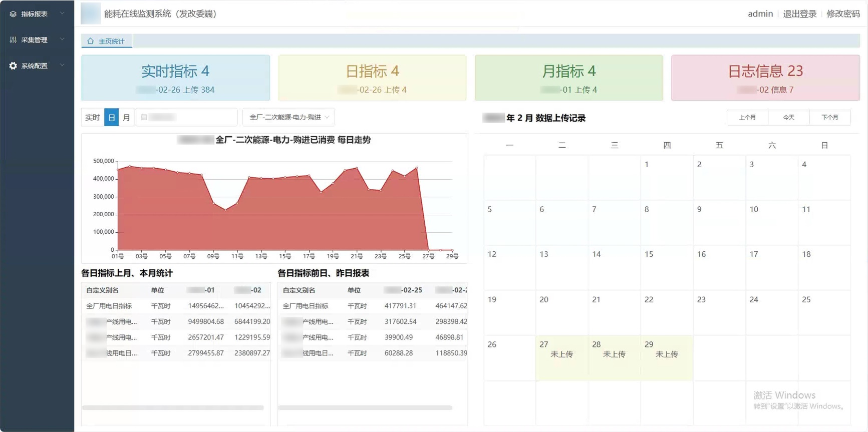Click the home icon on 主页统计 tab
This screenshot has height=432, width=868.
[x=90, y=41]
